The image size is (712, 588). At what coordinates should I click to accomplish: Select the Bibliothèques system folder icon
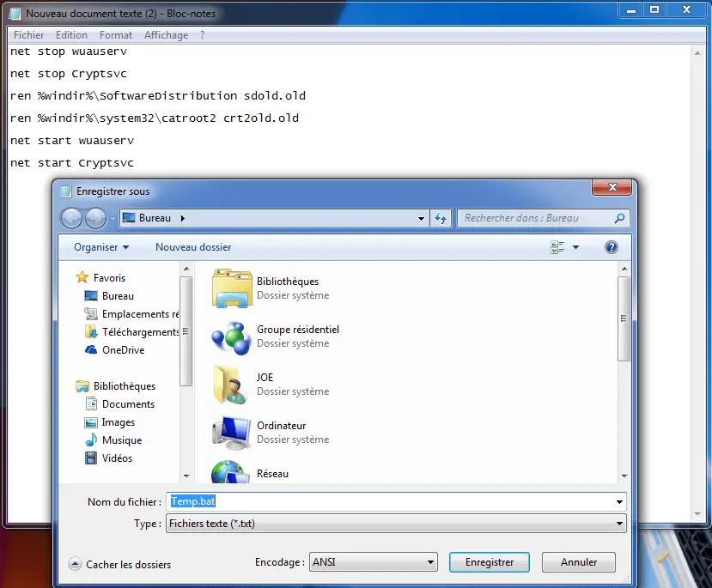(232, 288)
